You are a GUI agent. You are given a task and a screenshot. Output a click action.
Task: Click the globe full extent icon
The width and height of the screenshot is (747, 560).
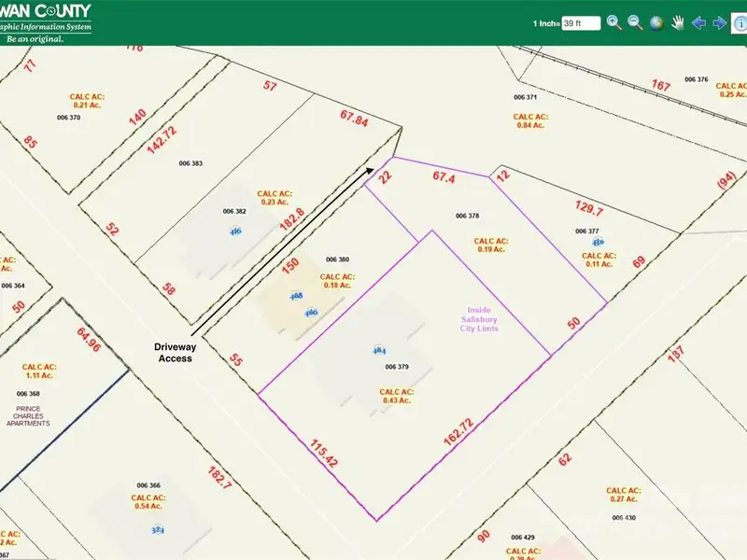tap(656, 22)
